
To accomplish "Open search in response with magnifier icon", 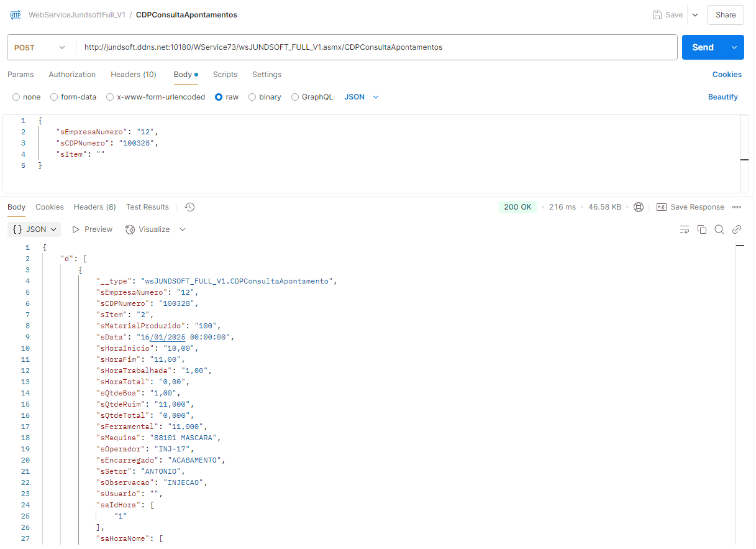I will click(x=719, y=229).
